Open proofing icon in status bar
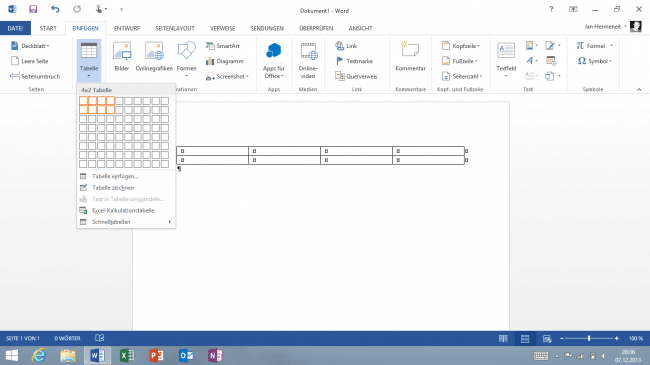Viewport: 650px width, 365px height. pyautogui.click(x=99, y=338)
